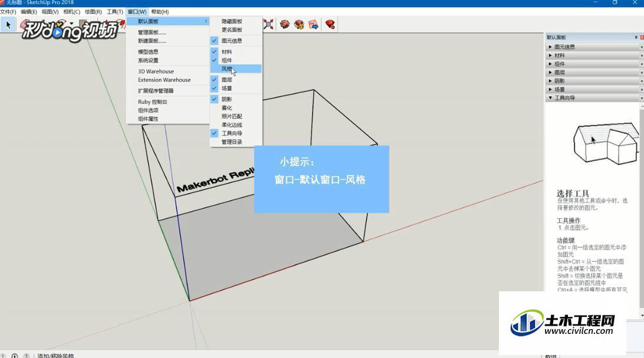The image size is (644, 358).
Task: Click the tray's vertical scrollbar
Action: pos(642,210)
